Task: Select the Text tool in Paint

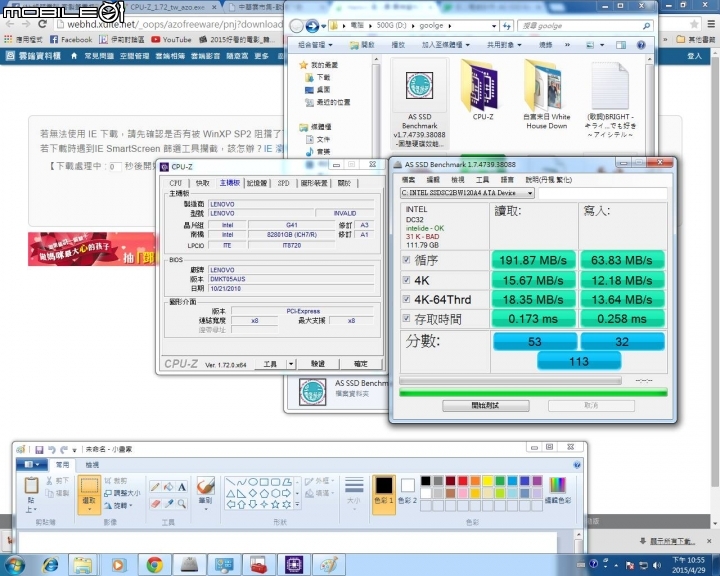Action: click(x=182, y=487)
